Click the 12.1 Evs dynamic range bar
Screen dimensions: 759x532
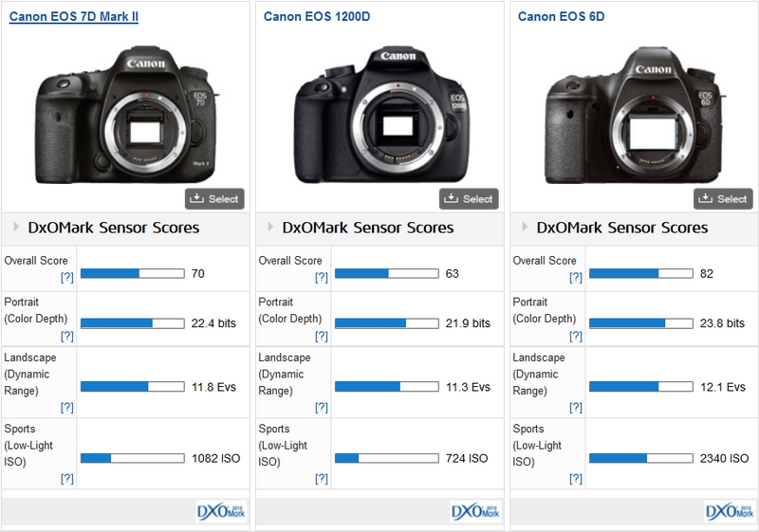641,386
